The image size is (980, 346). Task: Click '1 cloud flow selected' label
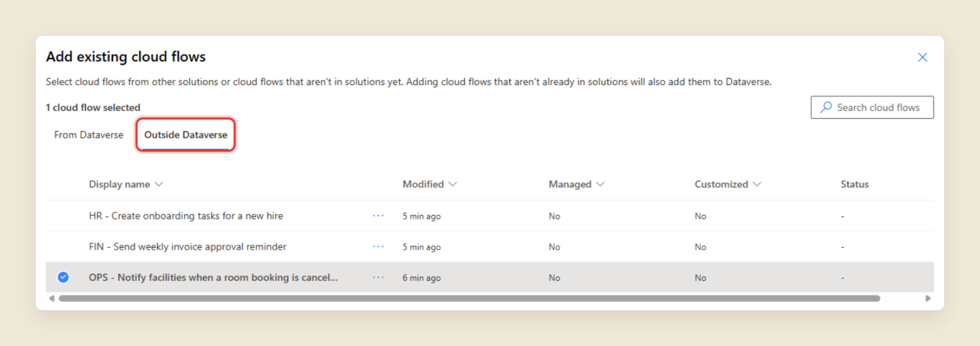point(93,108)
